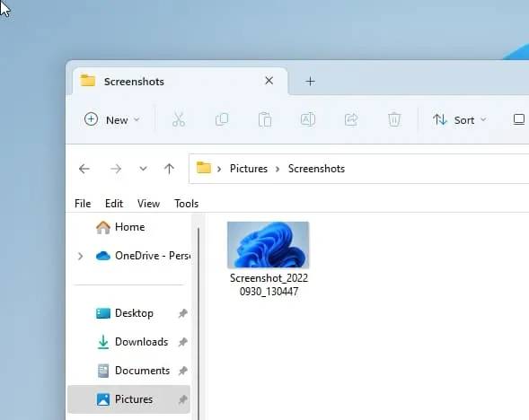
Task: Click the tab's yellow folder icon
Action: pos(88,80)
